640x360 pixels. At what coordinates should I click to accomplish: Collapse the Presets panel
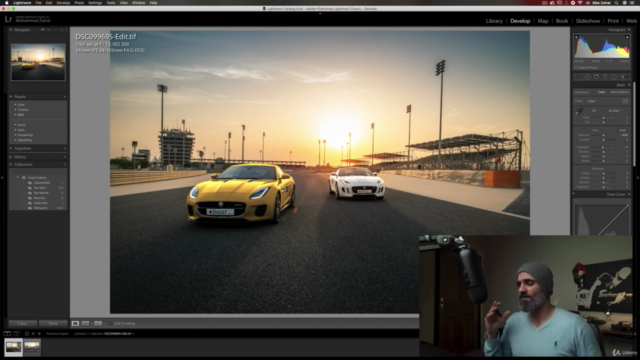click(11, 97)
